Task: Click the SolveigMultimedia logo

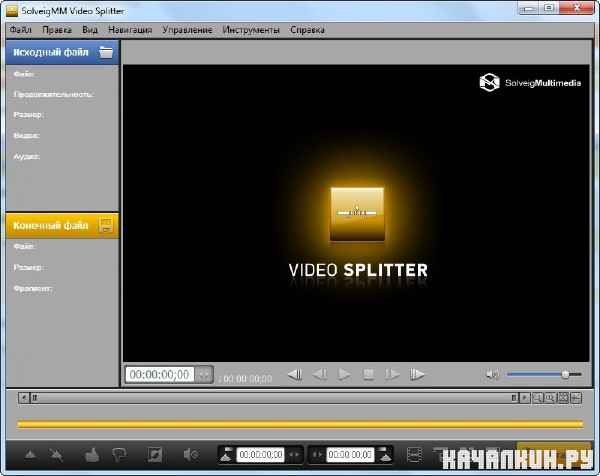Action: 530,83
